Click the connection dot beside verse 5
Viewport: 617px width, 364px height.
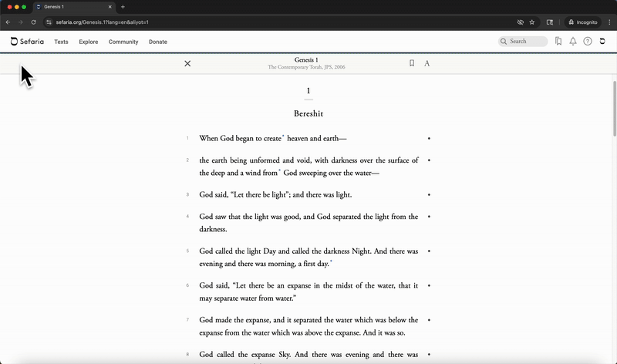[429, 251]
